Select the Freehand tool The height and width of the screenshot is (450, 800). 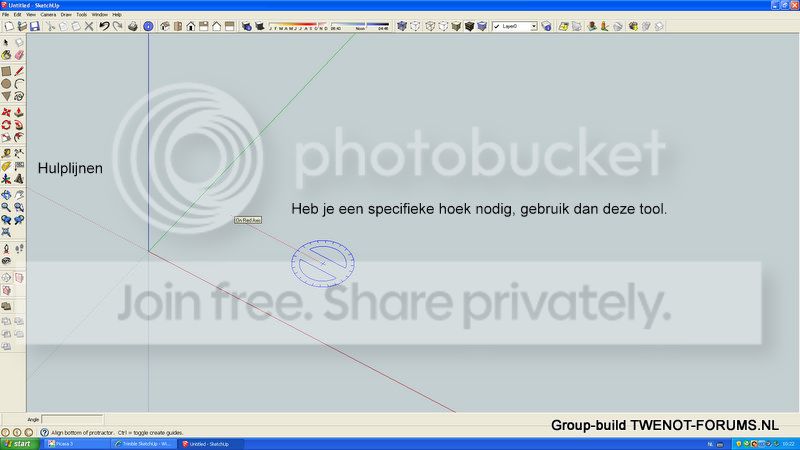(19, 96)
